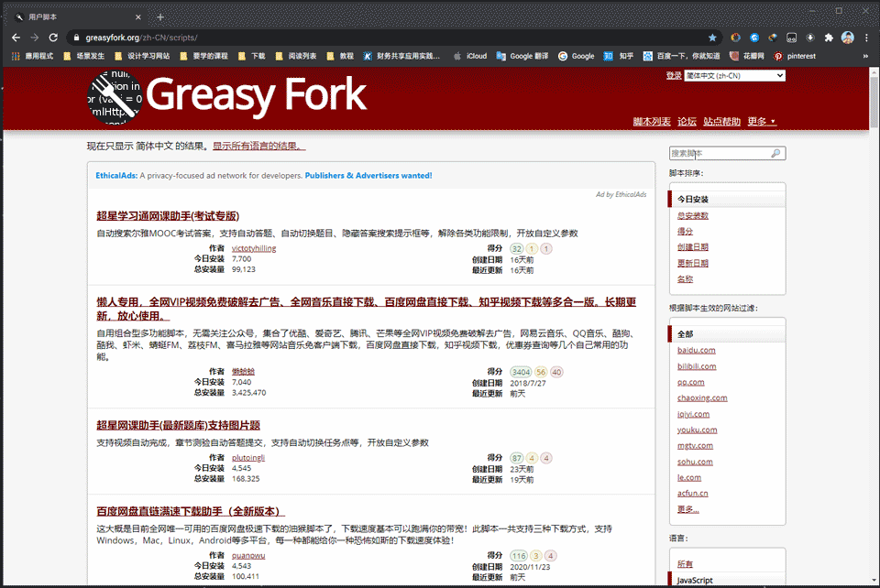Filter scripts by acfun.cn
Image resolution: width=880 pixels, height=588 pixels.
pyautogui.click(x=693, y=494)
